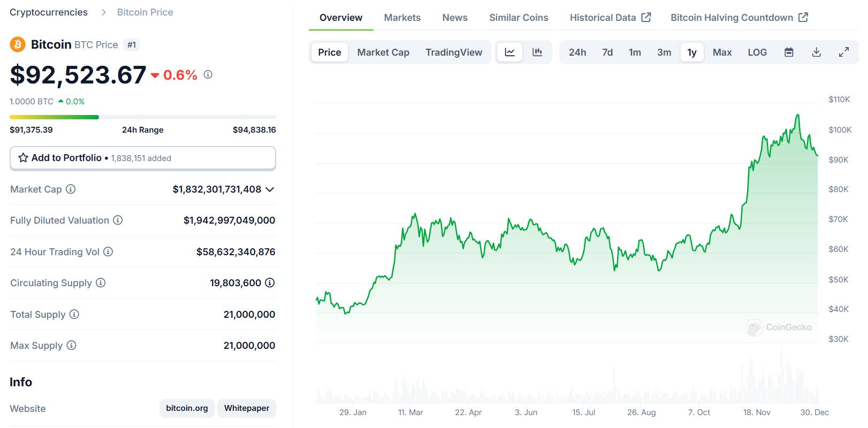Set chart range to 7d
868x428 pixels.
point(607,52)
